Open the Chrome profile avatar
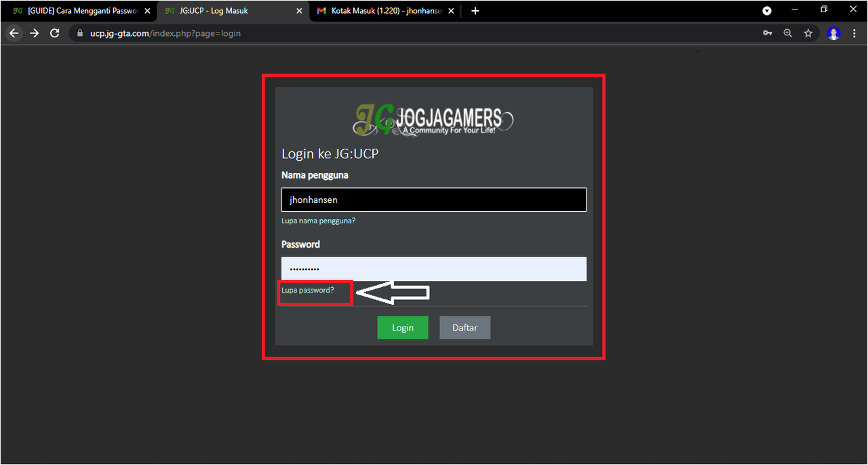The height and width of the screenshot is (465, 868). [834, 33]
